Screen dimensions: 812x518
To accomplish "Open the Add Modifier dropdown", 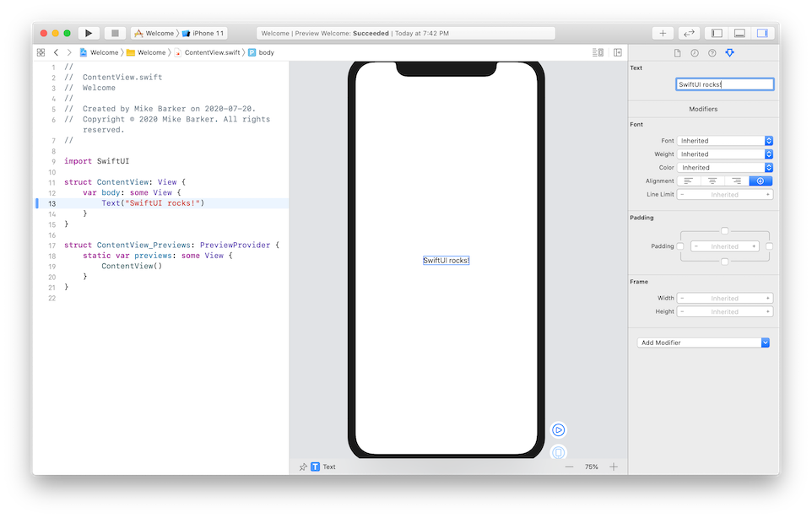I will pyautogui.click(x=703, y=343).
